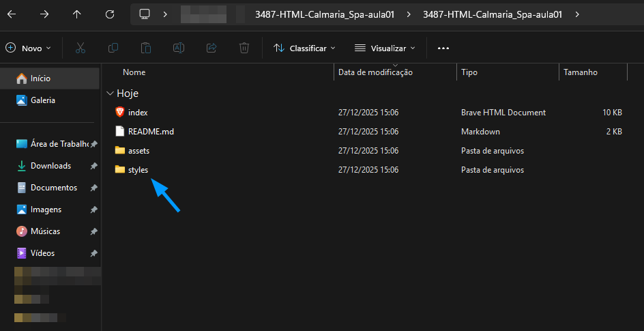Viewport: 644px width, 331px height.
Task: Open the Classificar sort dropdown
Action: point(304,48)
